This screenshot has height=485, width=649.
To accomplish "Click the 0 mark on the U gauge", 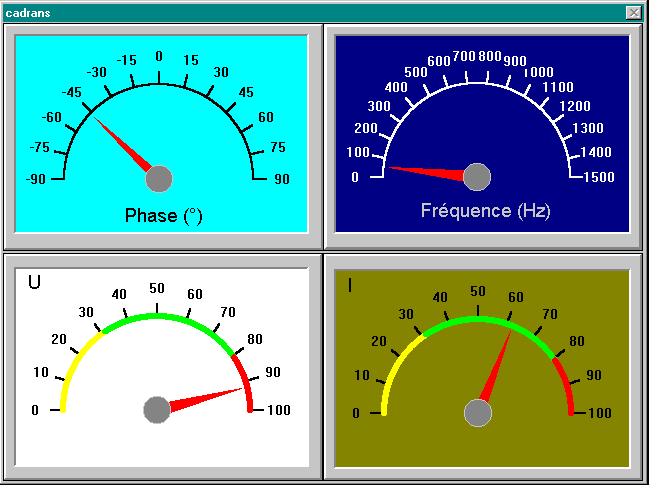I will 35,410.
